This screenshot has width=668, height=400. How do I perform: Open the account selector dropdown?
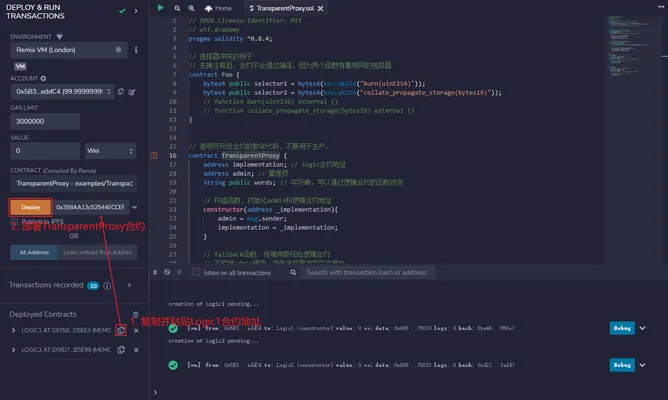click(x=62, y=92)
